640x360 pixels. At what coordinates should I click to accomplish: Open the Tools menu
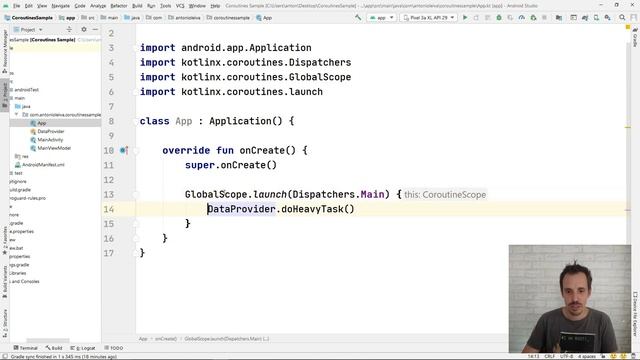point(165,6)
